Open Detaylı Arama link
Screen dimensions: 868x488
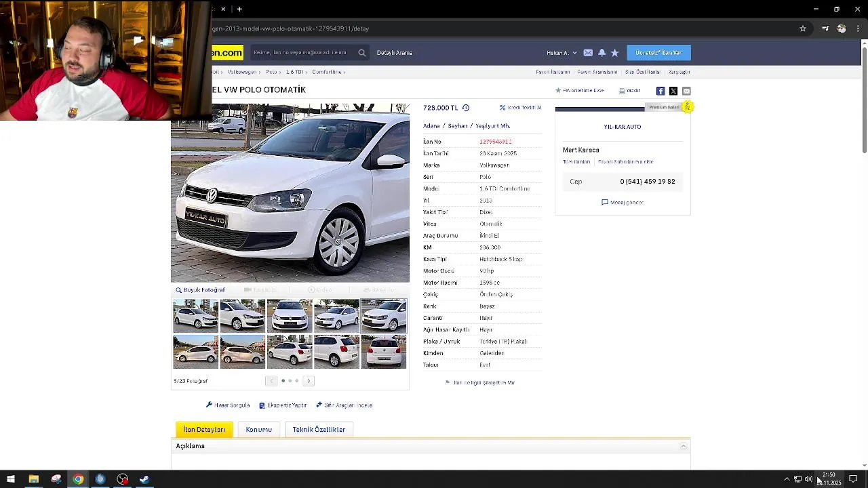click(395, 53)
